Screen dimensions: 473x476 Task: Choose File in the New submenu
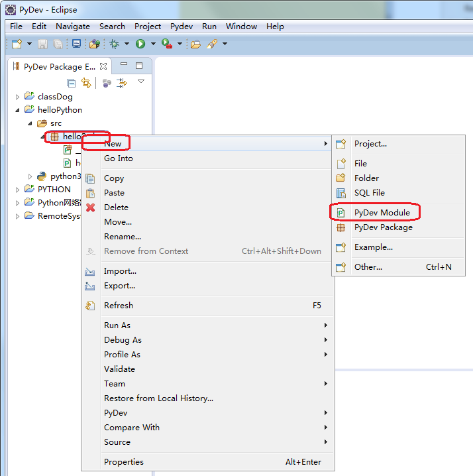(x=398, y=164)
